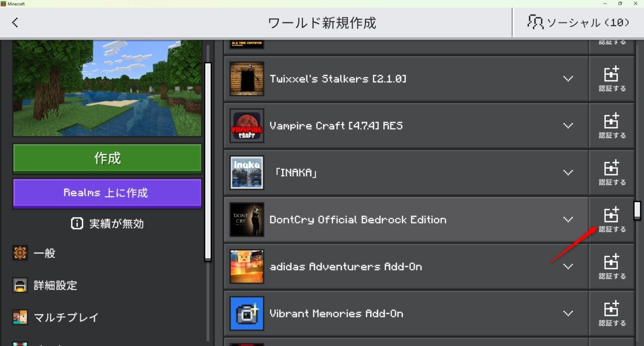This screenshot has height=346, width=644.
Task: Click the adidas Adventurers pack thumbnail
Action: click(247, 267)
